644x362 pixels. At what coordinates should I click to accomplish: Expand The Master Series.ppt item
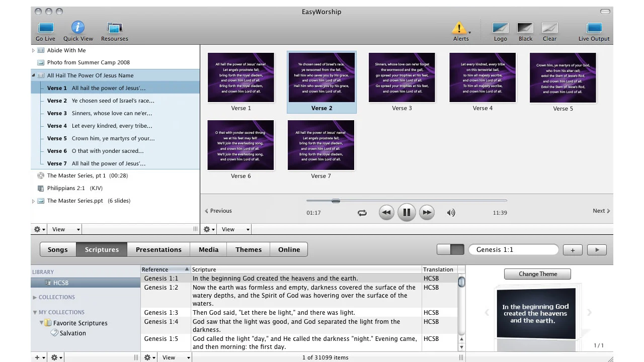click(x=34, y=201)
